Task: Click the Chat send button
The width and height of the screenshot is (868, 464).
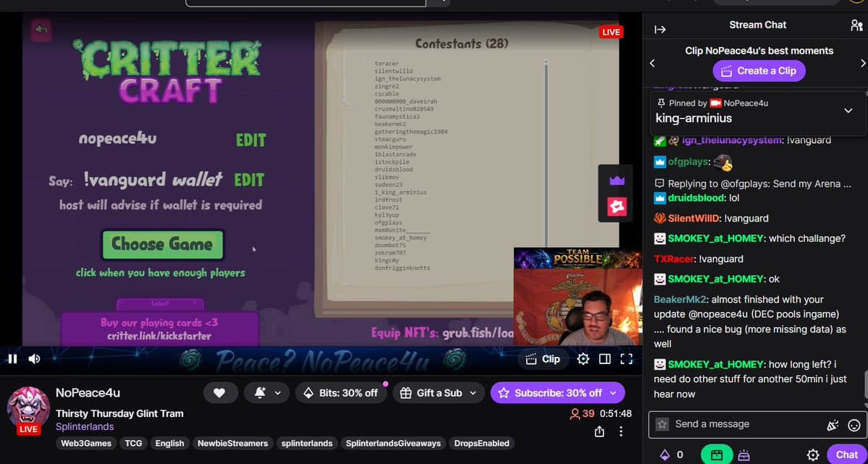Action: coord(846,455)
